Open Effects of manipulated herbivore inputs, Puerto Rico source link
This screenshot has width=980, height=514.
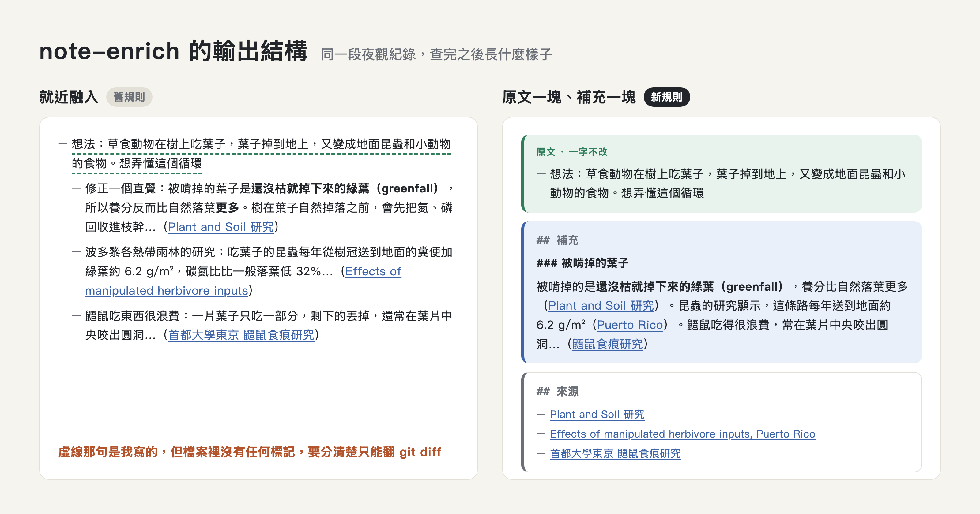coord(683,434)
